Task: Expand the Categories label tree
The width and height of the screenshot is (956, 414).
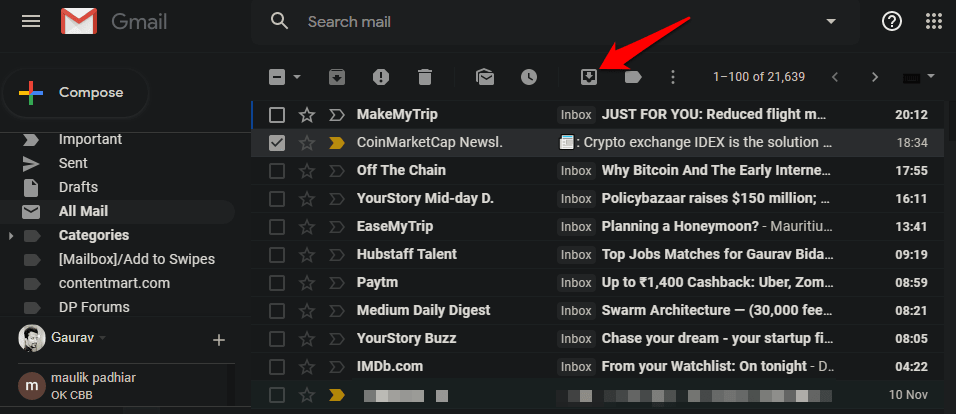Action: pyautogui.click(x=11, y=235)
